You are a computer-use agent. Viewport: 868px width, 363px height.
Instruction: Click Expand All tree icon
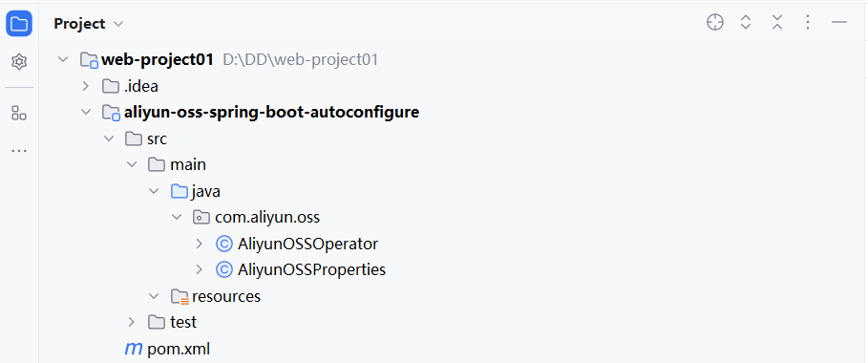(746, 23)
